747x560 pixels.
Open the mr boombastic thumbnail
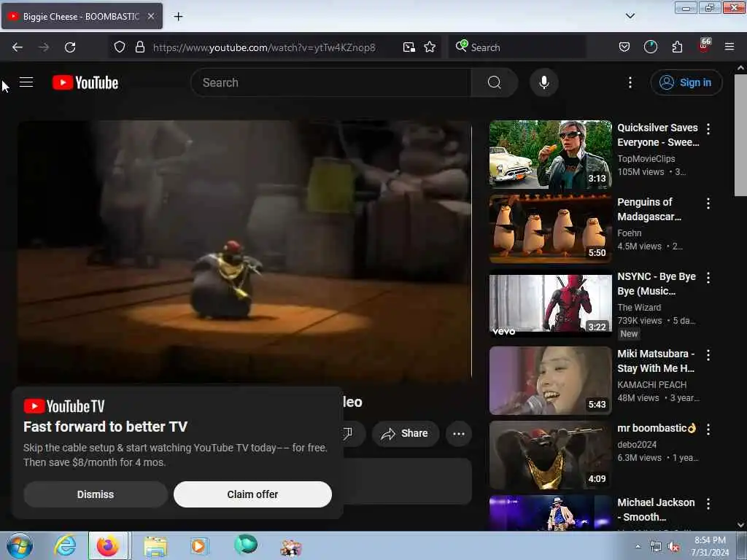point(550,455)
